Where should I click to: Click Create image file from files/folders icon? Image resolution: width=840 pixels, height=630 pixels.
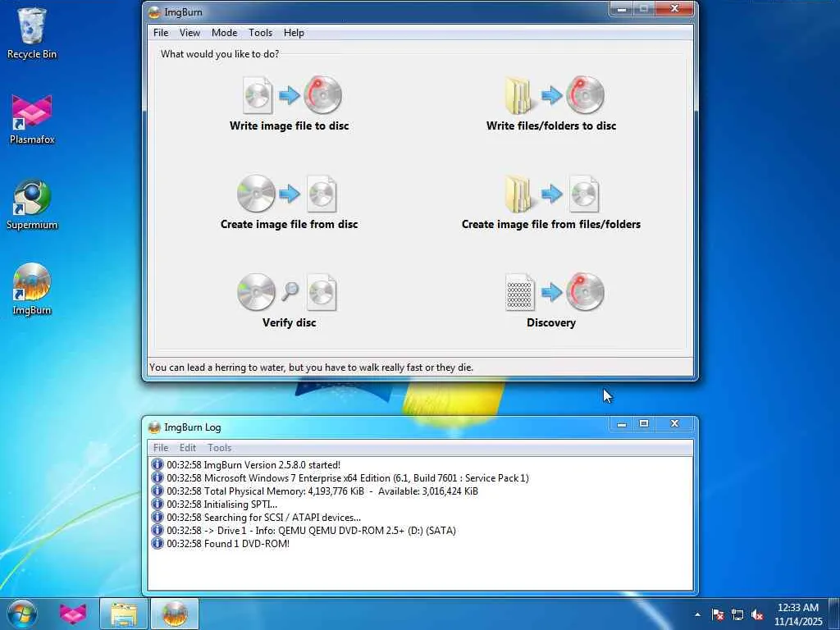tap(552, 194)
